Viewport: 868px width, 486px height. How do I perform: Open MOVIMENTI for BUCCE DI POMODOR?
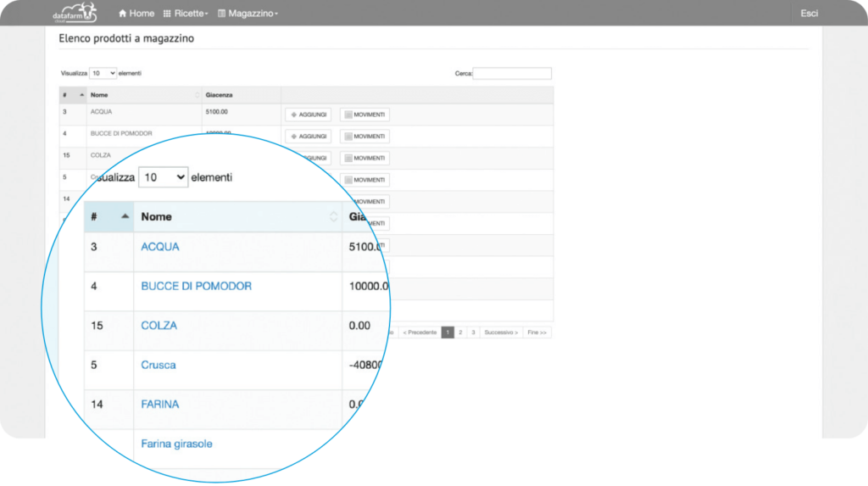pyautogui.click(x=364, y=137)
